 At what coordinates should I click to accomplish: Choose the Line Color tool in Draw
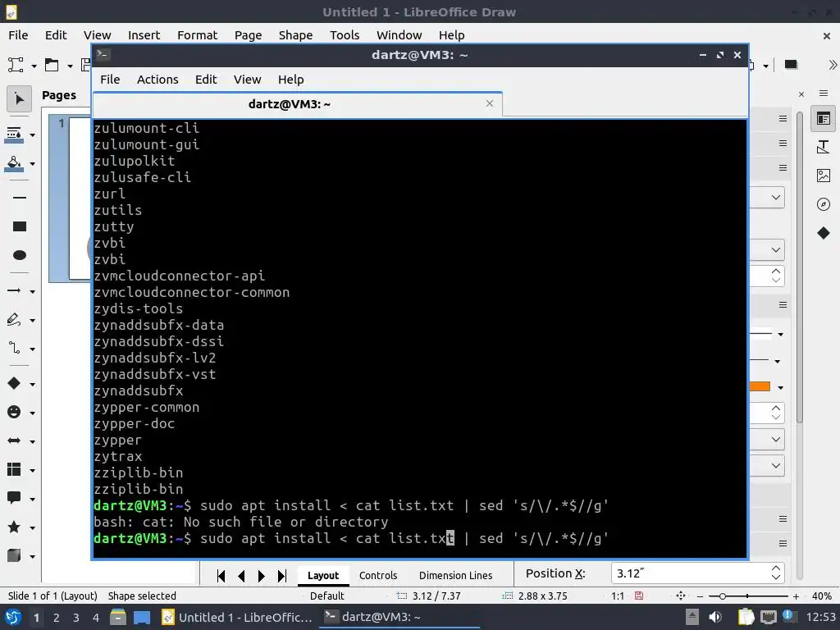pos(14,135)
